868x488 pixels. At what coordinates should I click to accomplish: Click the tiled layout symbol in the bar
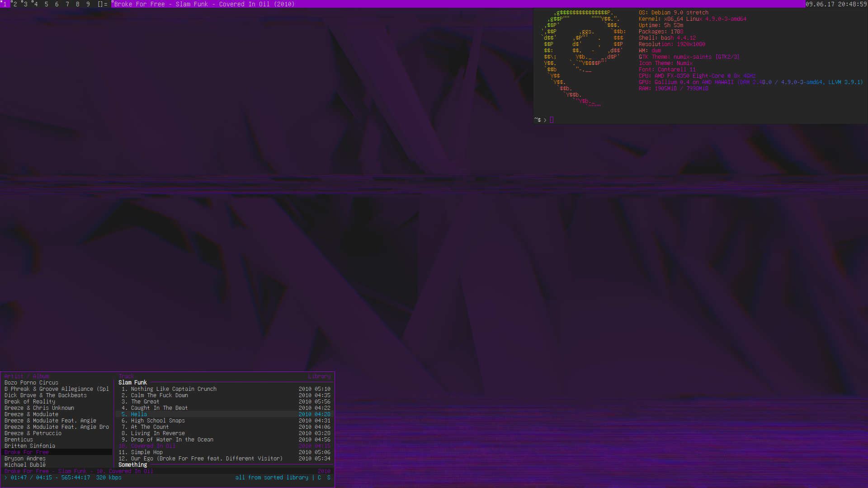(x=102, y=4)
